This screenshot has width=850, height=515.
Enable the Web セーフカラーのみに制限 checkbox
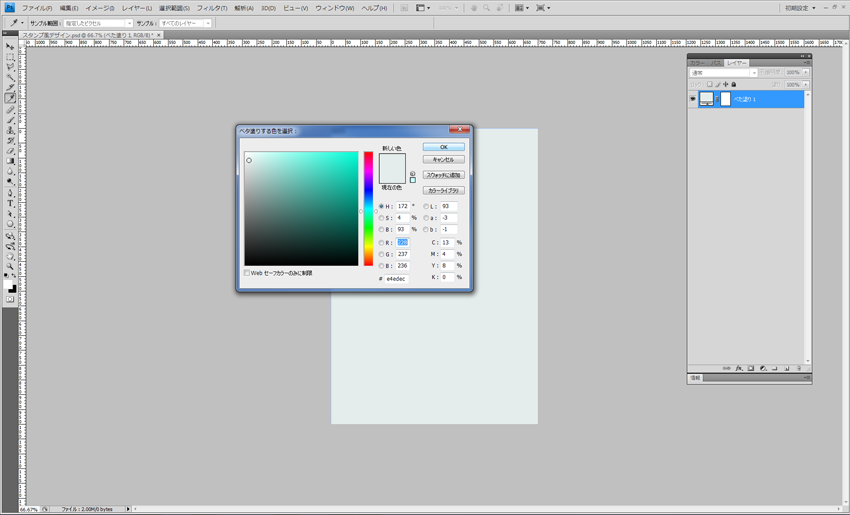(x=247, y=273)
